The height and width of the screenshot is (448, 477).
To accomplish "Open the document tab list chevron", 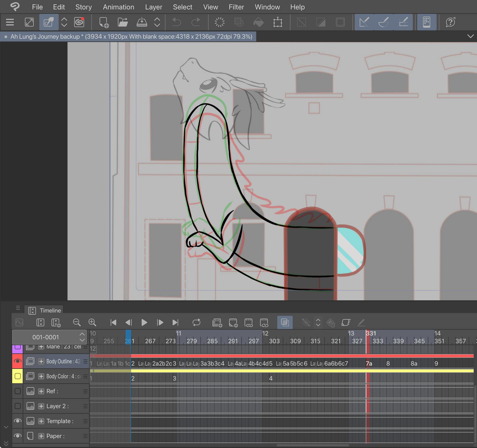I will (470, 36).
